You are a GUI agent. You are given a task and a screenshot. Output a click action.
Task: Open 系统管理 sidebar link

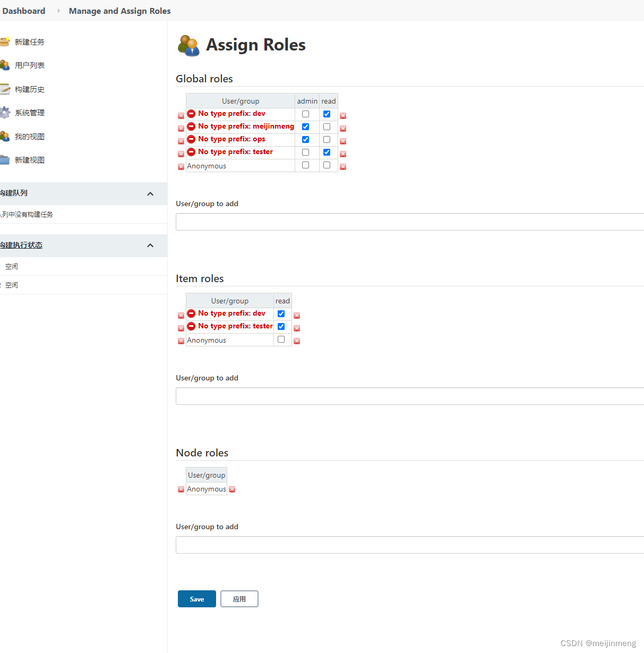coord(30,113)
